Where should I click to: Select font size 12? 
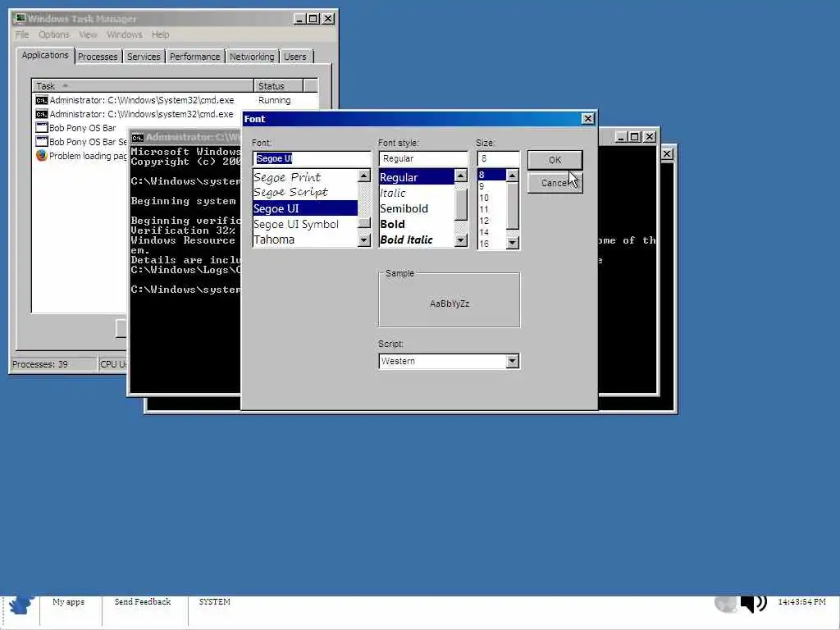click(491, 221)
